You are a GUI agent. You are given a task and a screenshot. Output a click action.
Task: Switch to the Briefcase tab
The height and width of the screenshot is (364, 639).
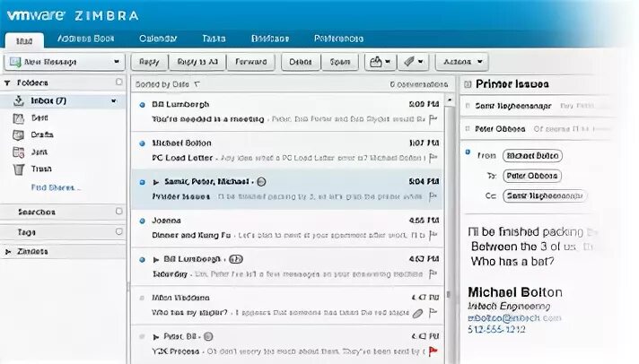coord(270,39)
